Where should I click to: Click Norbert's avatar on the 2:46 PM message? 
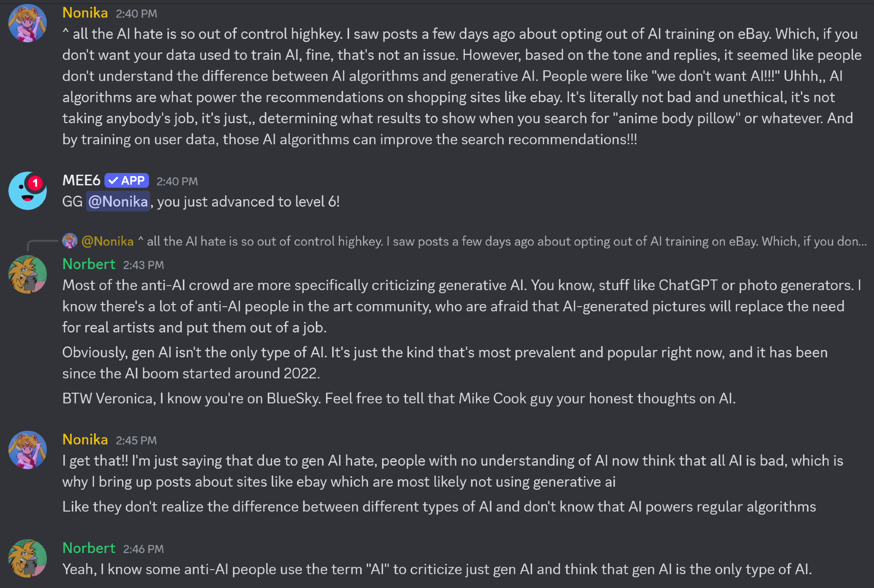[28, 558]
